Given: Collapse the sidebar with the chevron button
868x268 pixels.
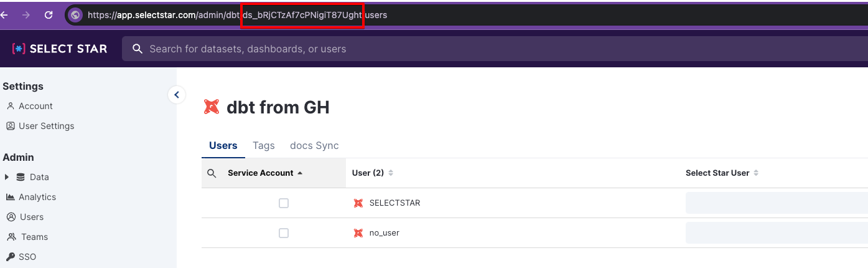Looking at the screenshot, I should pyautogui.click(x=177, y=95).
